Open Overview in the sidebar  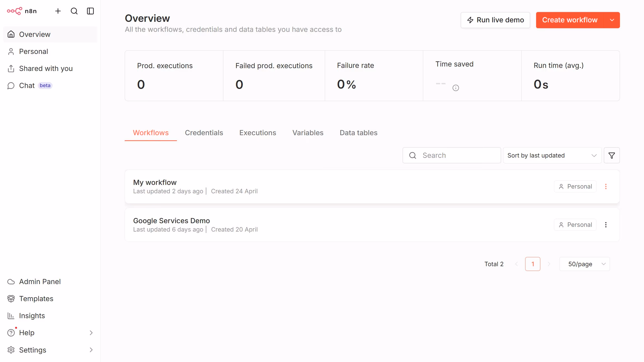tap(50, 34)
